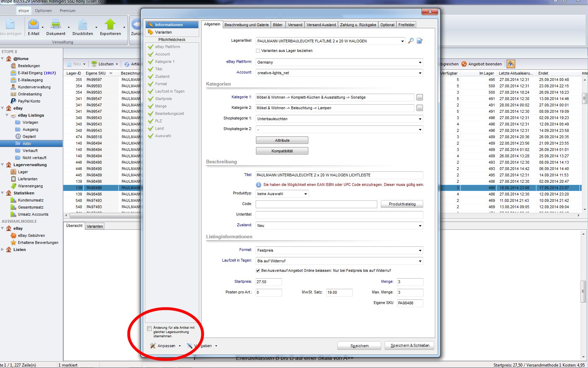Click the Speichern & Schließen button
The image size is (588, 368).
409,346
